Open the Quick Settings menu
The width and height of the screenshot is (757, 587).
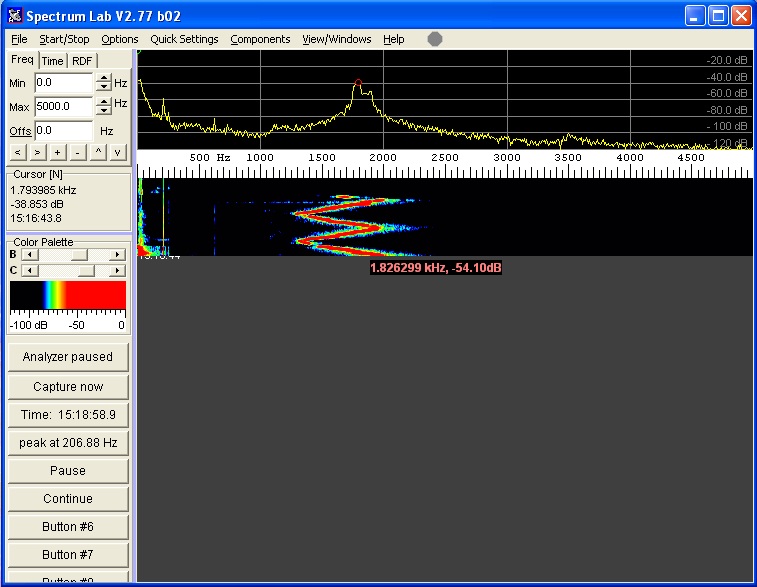pyautogui.click(x=184, y=39)
